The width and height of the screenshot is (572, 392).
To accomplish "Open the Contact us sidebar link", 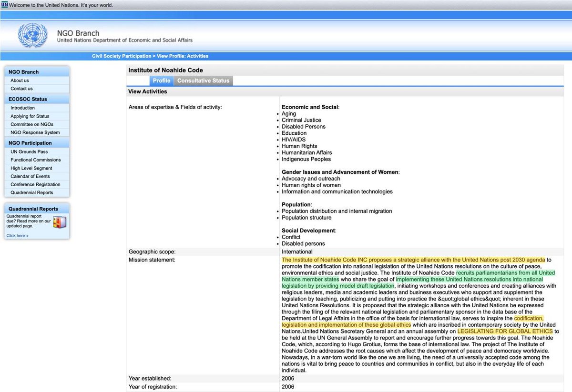I will (x=21, y=89).
